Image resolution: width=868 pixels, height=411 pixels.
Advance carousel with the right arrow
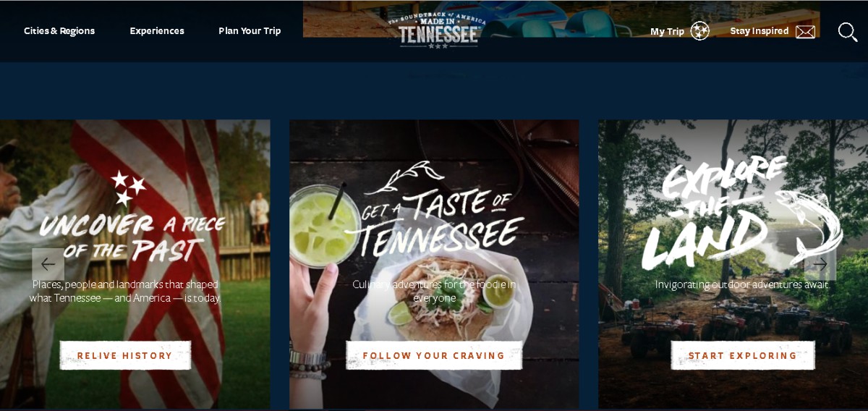tap(820, 264)
